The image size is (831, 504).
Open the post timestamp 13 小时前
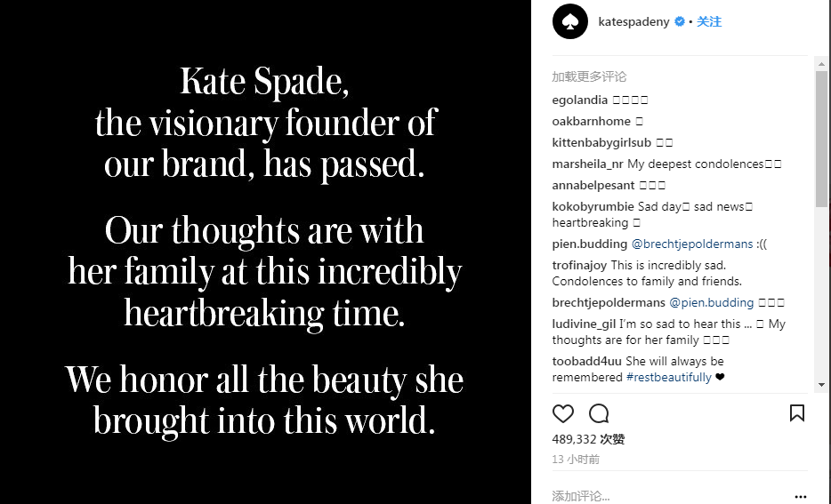click(x=575, y=460)
